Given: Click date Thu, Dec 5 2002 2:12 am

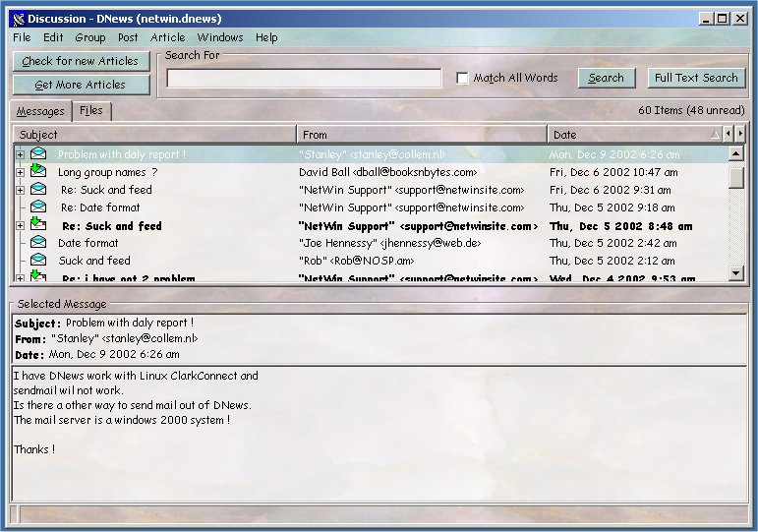Looking at the screenshot, I should 612,261.
